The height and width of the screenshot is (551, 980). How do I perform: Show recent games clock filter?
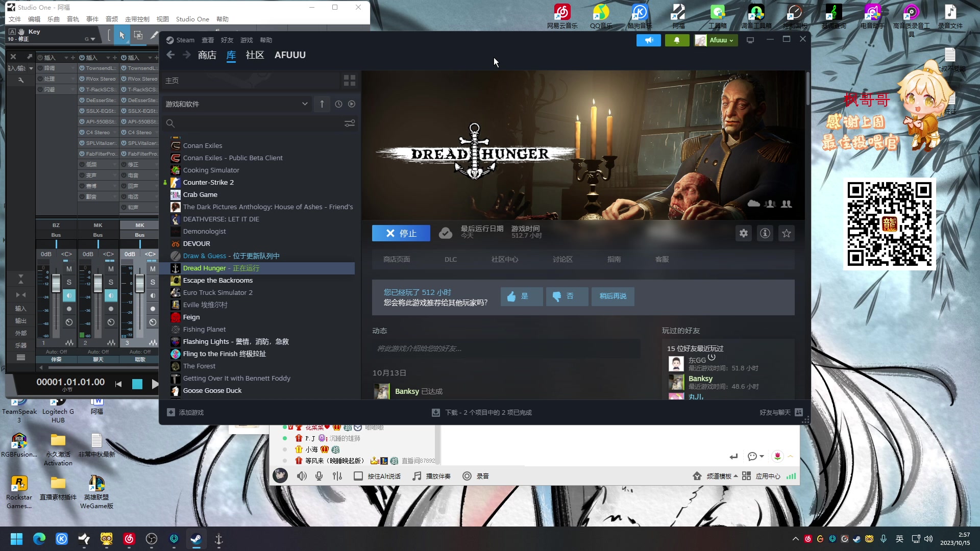(x=338, y=104)
